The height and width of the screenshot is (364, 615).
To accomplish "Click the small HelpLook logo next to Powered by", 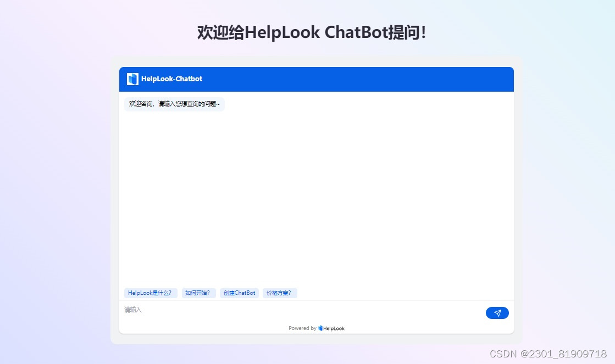I will pyautogui.click(x=319, y=328).
